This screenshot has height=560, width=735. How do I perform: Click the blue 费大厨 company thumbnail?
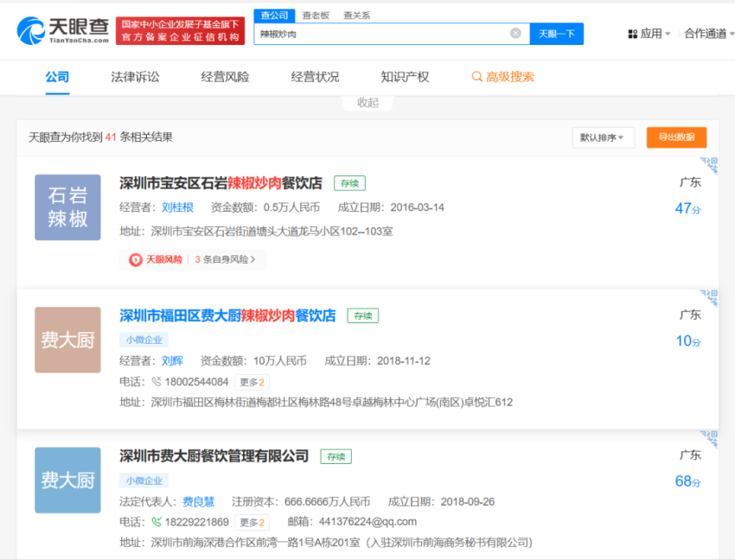67,480
